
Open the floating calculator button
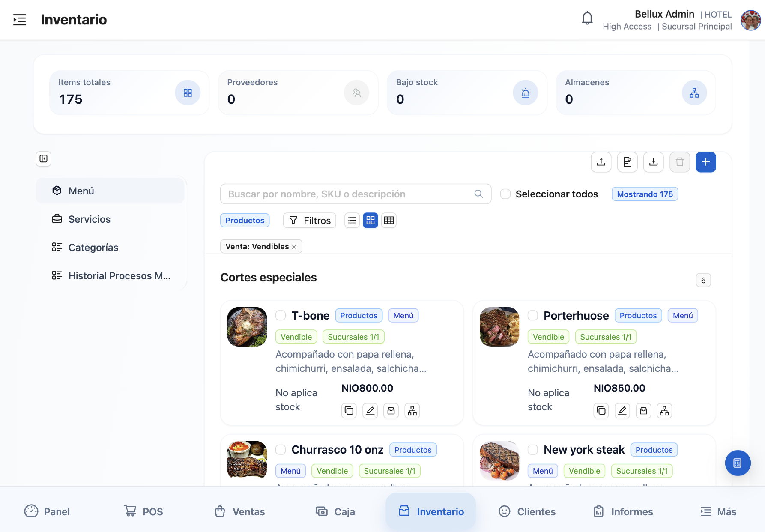click(x=738, y=463)
